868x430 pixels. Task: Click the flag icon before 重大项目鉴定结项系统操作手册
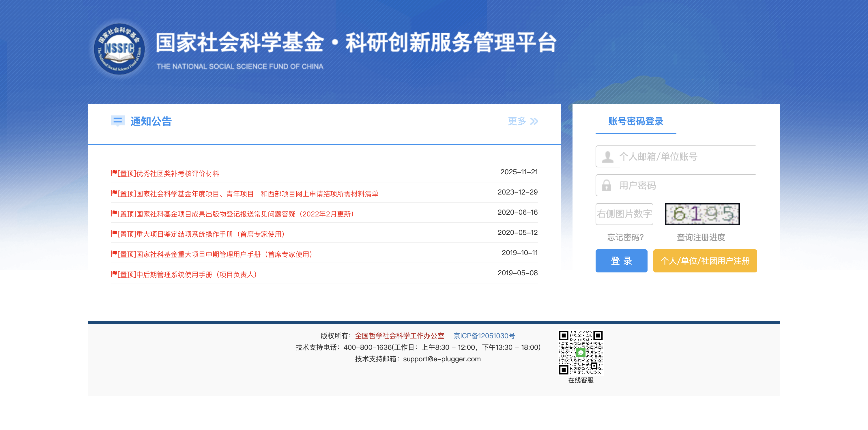pyautogui.click(x=114, y=233)
